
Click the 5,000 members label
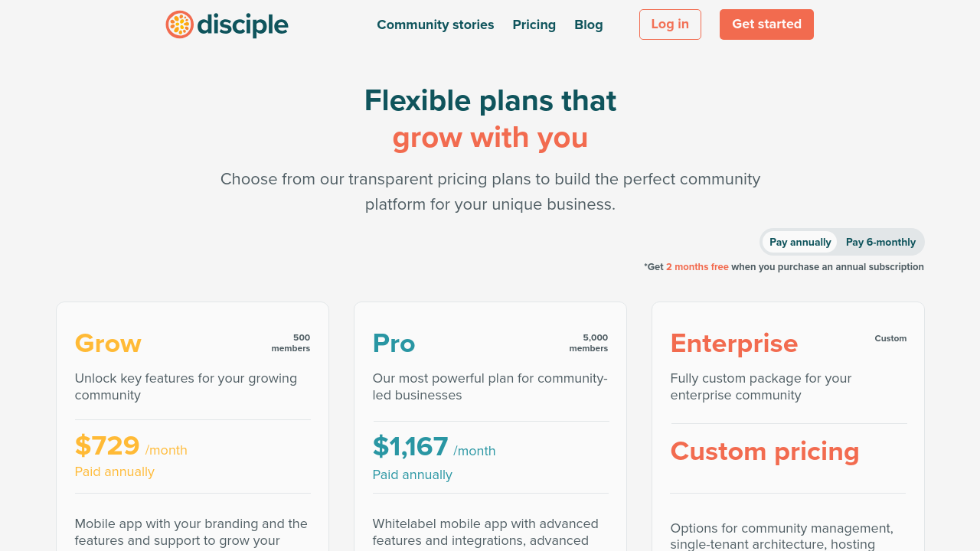(589, 343)
